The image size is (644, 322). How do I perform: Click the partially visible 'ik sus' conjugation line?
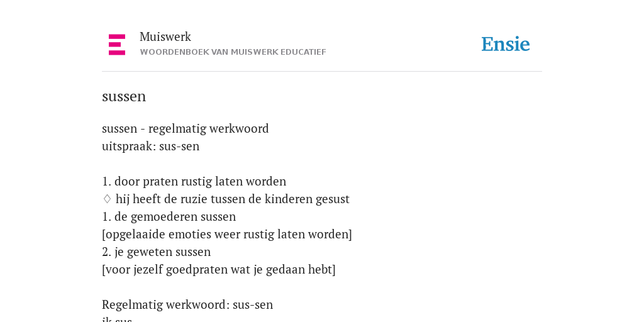coord(117,319)
